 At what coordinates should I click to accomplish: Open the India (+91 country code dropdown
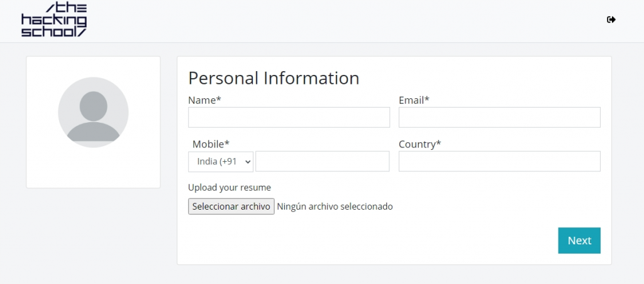pos(221,162)
